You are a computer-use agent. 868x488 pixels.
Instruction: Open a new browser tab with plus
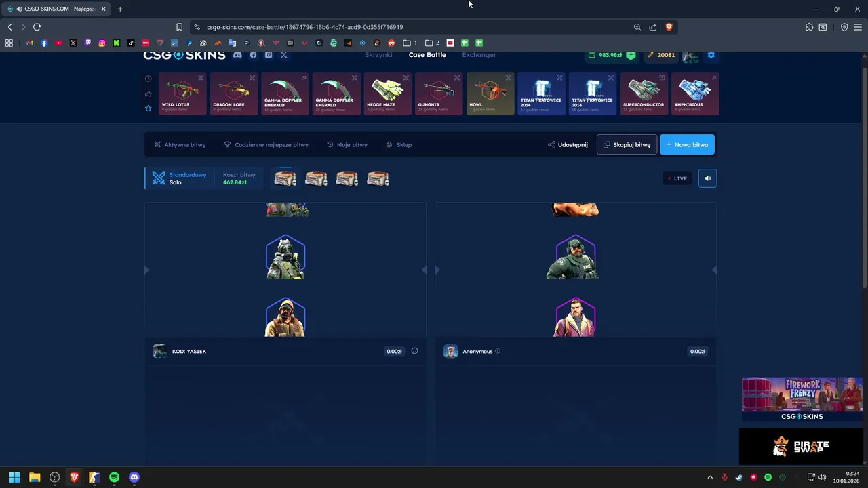(x=120, y=9)
